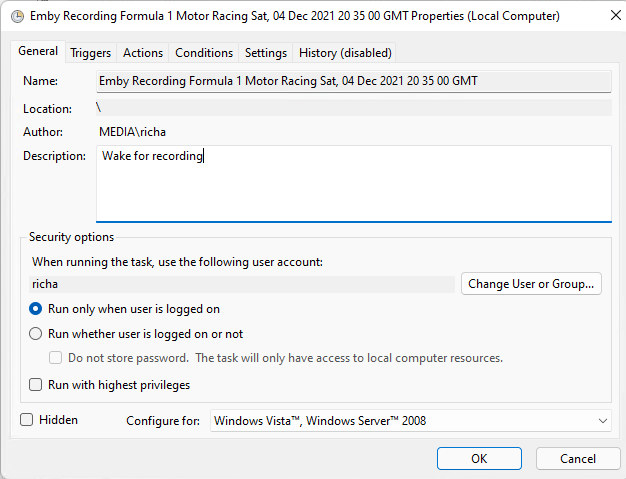View the History (disabled) tab

(x=345, y=53)
